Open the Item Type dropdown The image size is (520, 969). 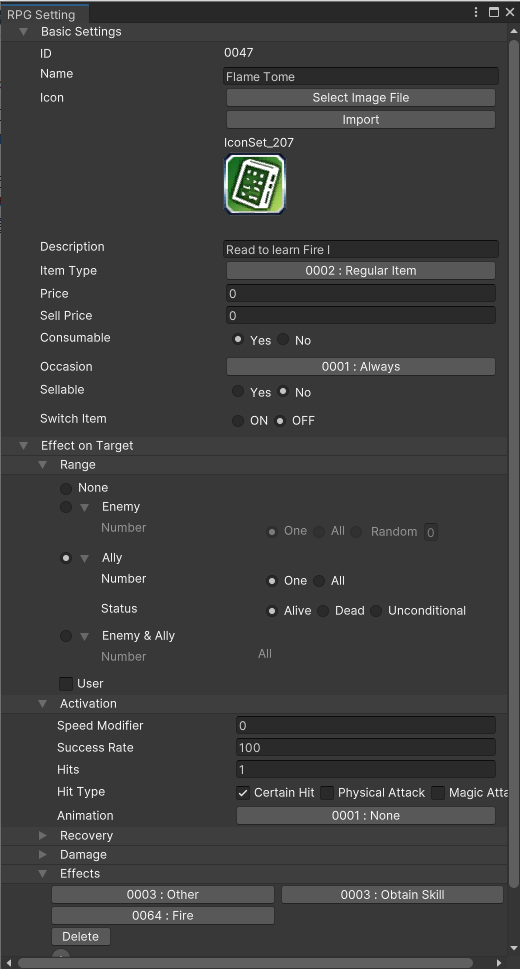click(360, 271)
